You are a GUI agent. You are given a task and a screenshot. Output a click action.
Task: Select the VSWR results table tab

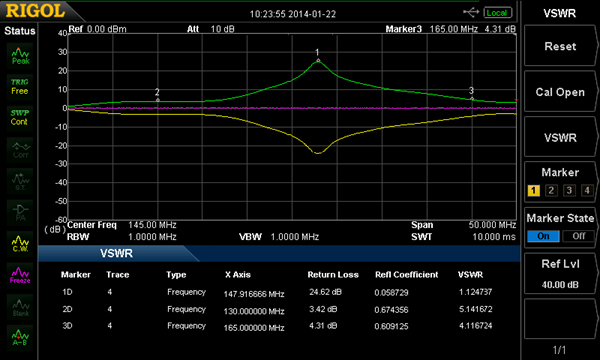[x=116, y=254]
